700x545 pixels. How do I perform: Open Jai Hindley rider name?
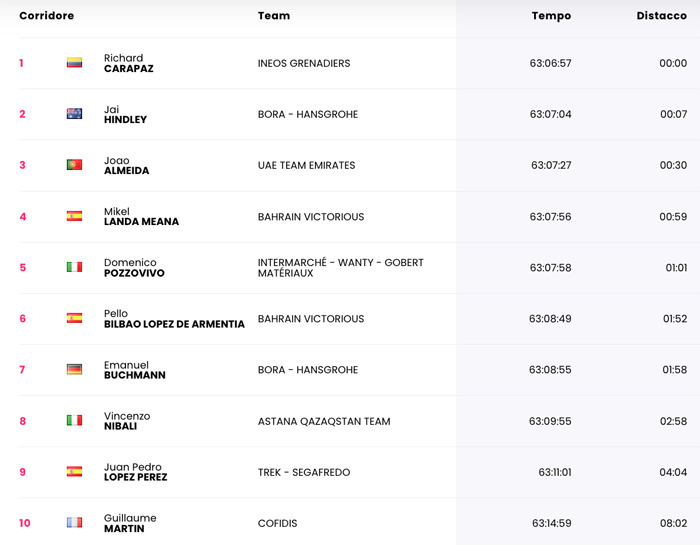[x=125, y=114]
